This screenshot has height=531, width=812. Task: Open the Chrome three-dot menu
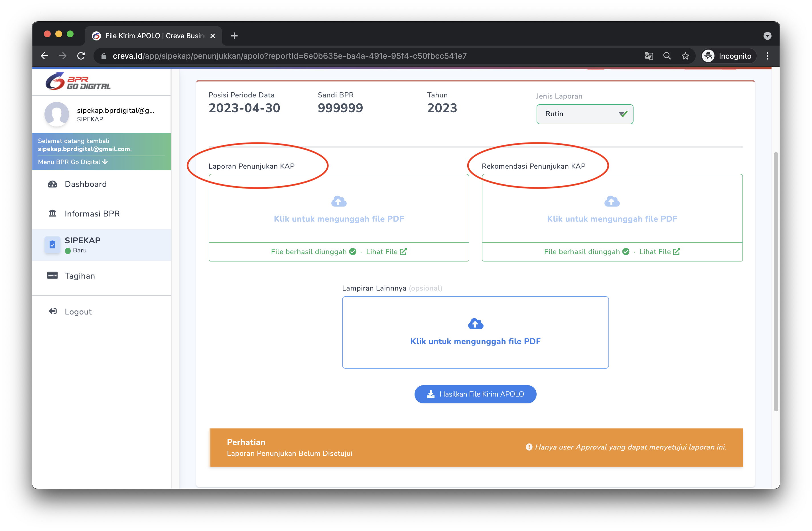pyautogui.click(x=767, y=56)
